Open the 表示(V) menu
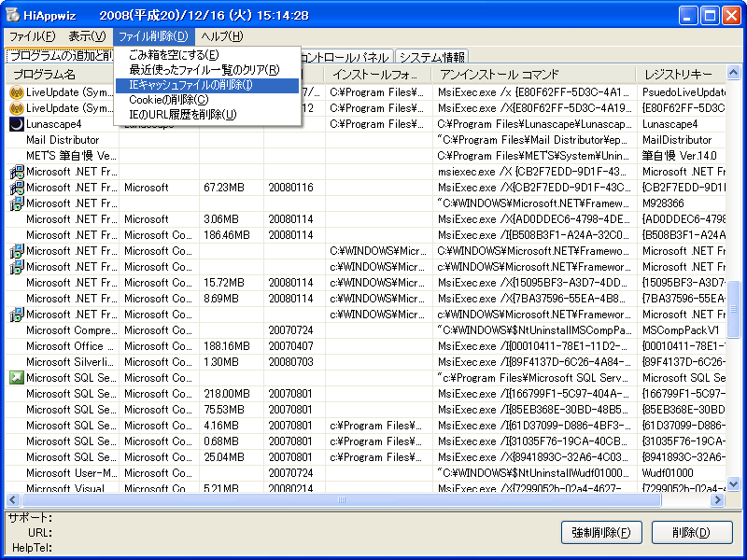Screen dimensions: 747x560 [87, 36]
